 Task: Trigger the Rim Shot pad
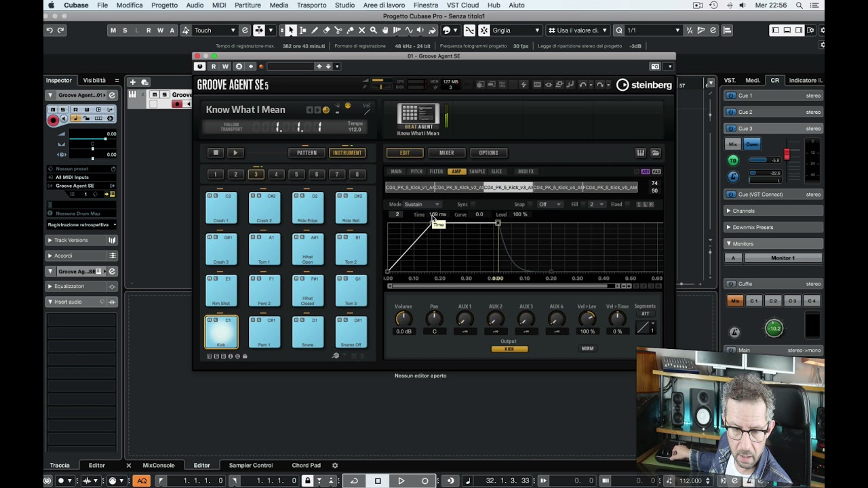point(221,291)
